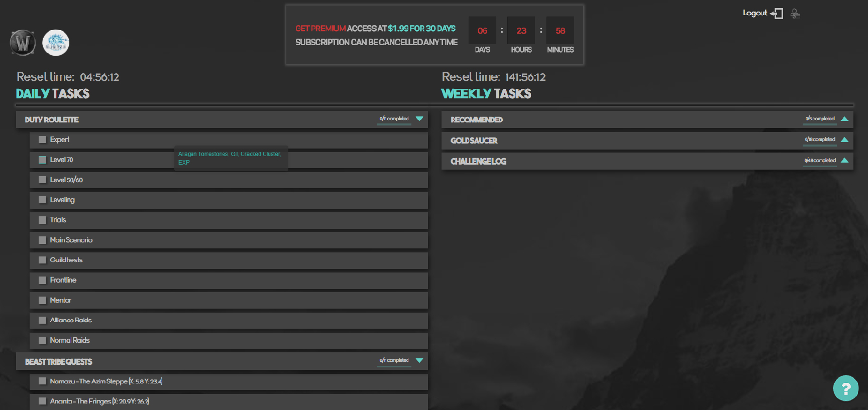Tick the Expert roulette checkbox
868x410 pixels.
[x=43, y=140]
